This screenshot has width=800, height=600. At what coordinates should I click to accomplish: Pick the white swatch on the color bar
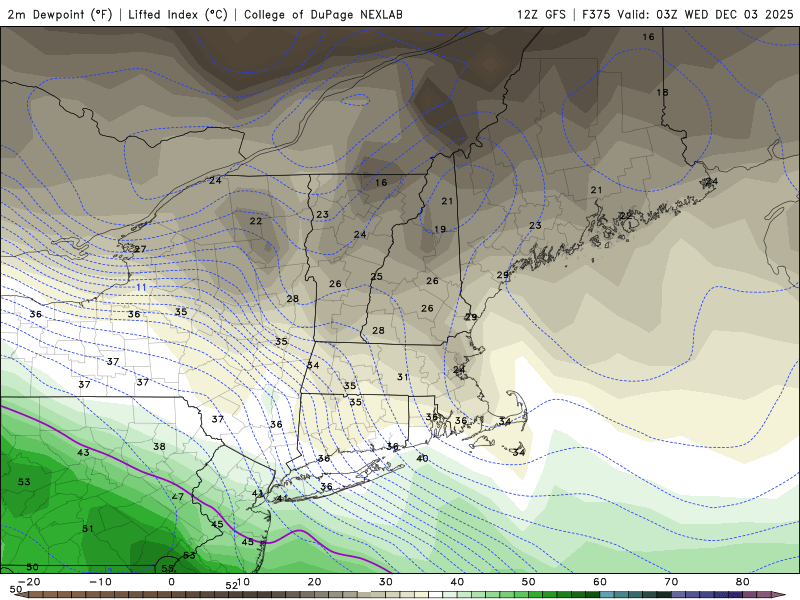click(x=436, y=595)
